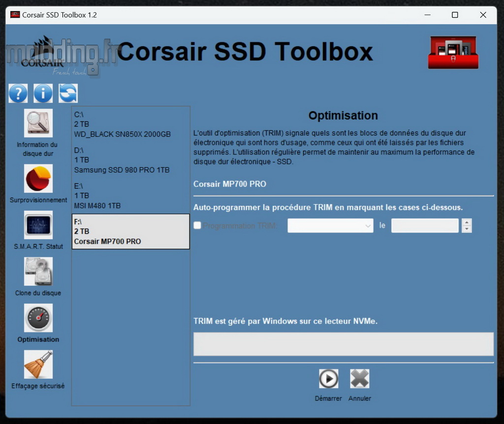Close the Corsair SSD Toolbox window

tap(483, 15)
